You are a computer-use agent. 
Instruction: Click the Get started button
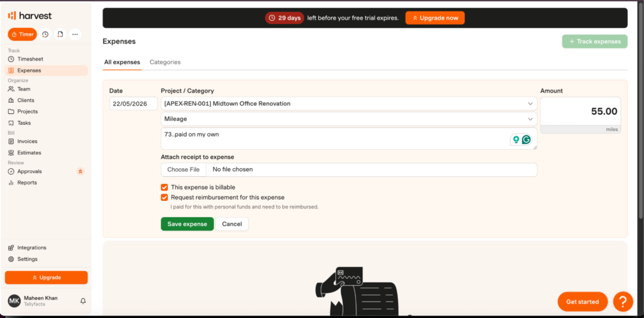click(582, 302)
